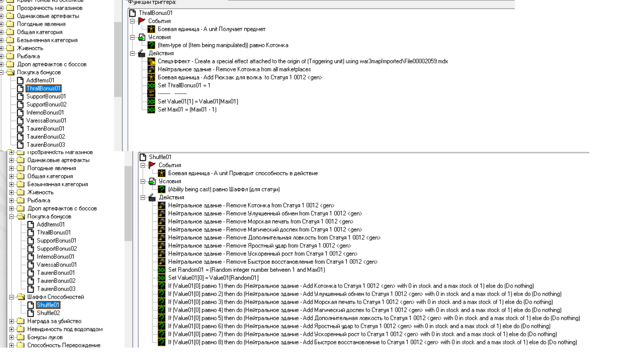Click the red flag icon beside События in ThrallBonus01

pos(142,21)
